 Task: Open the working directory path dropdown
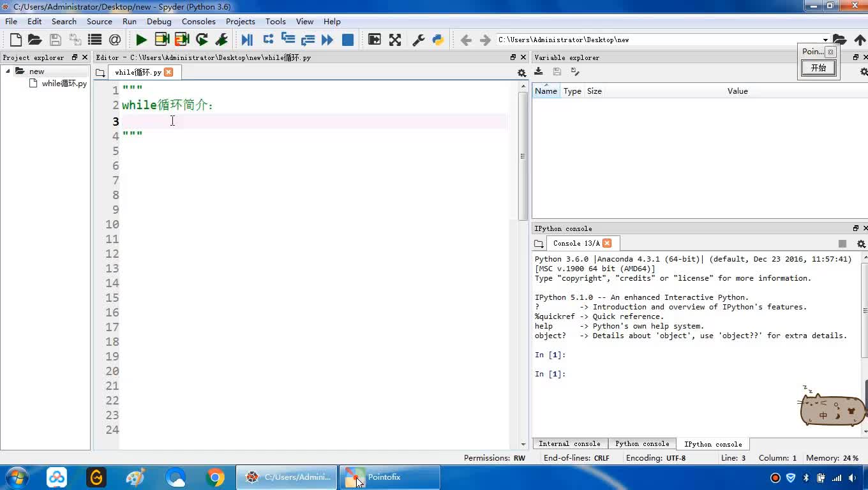[825, 40]
